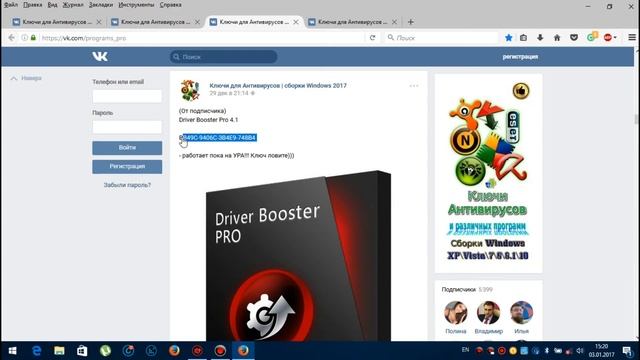Open uTorrent from the taskbar
This screenshot has width=640, height=360.
[105, 351]
